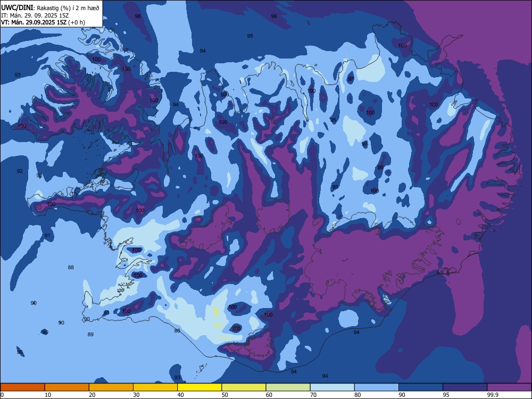Select the pale yellow 50–60 legend swatch

click(244, 387)
